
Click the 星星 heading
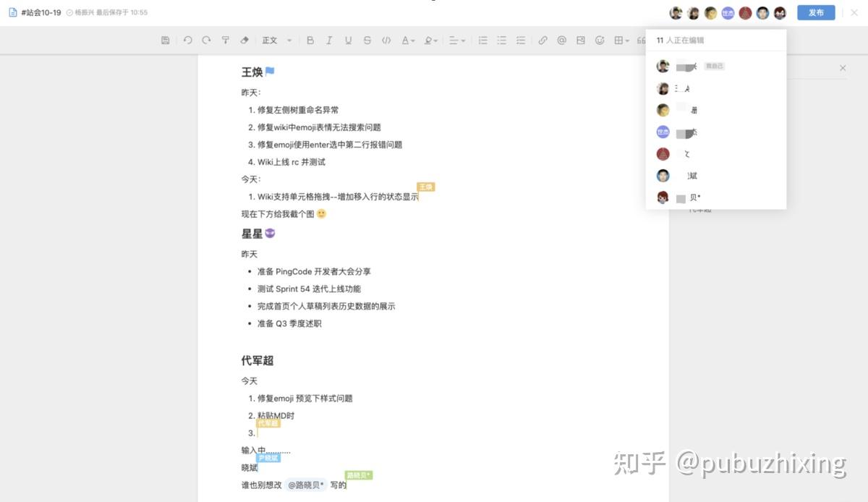coord(252,234)
